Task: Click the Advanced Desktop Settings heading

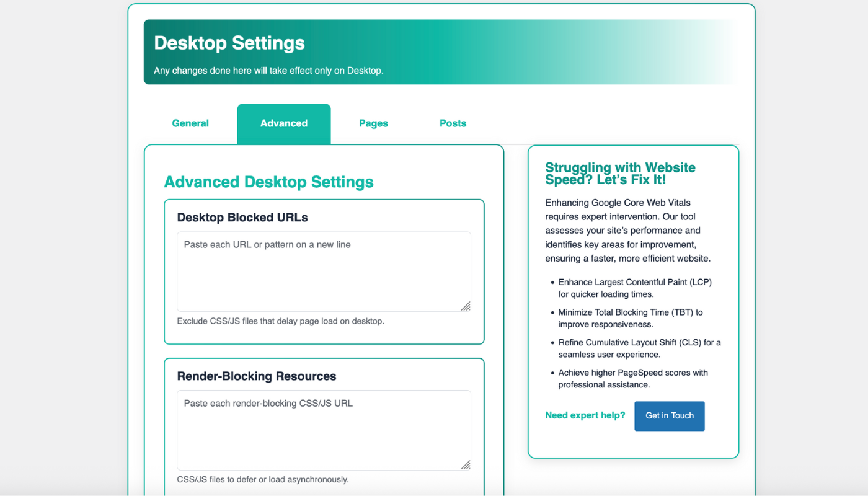Action: point(268,182)
